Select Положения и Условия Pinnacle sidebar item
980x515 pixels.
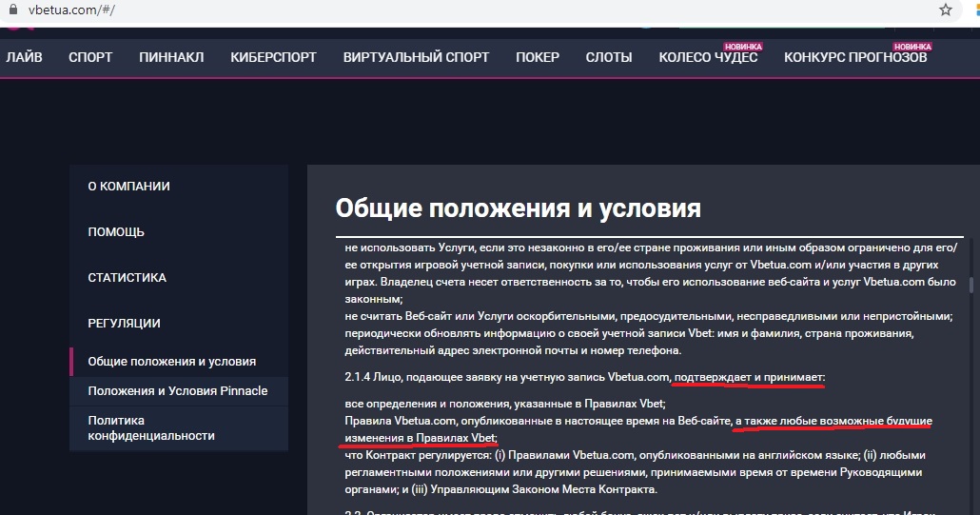pos(179,391)
